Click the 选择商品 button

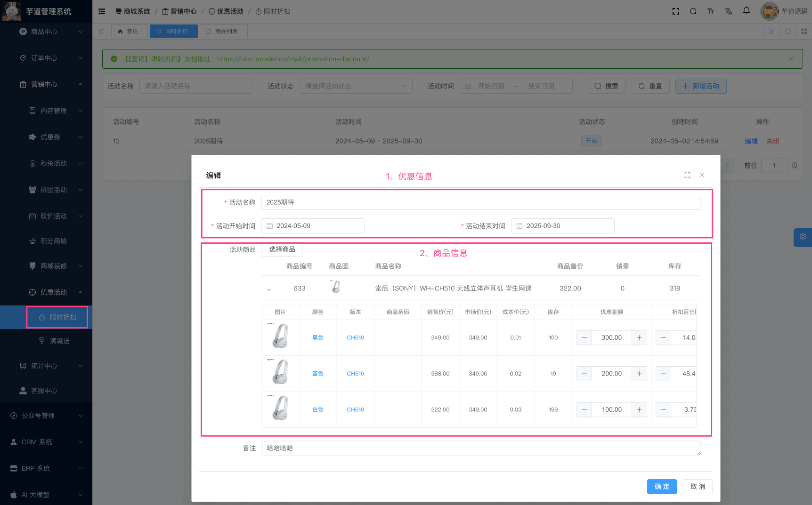tap(282, 249)
